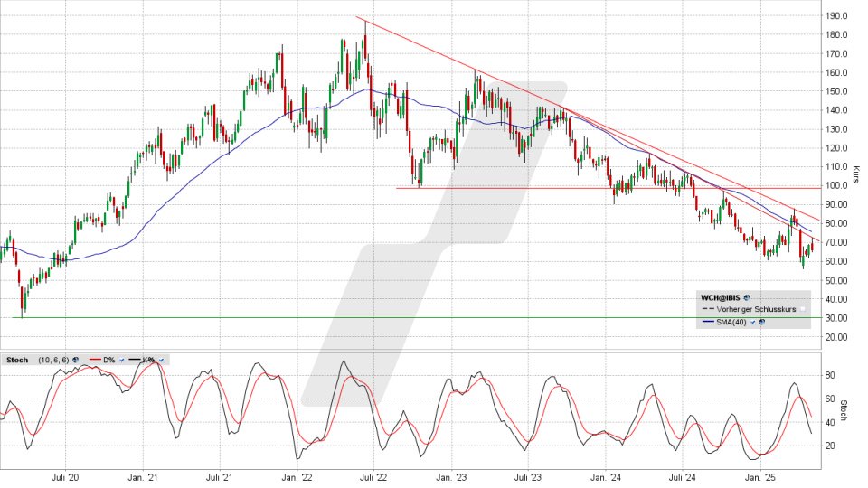The image size is (868, 488).
Task: Open Stoch (10, 6, 6) settings icon
Action: point(75,360)
